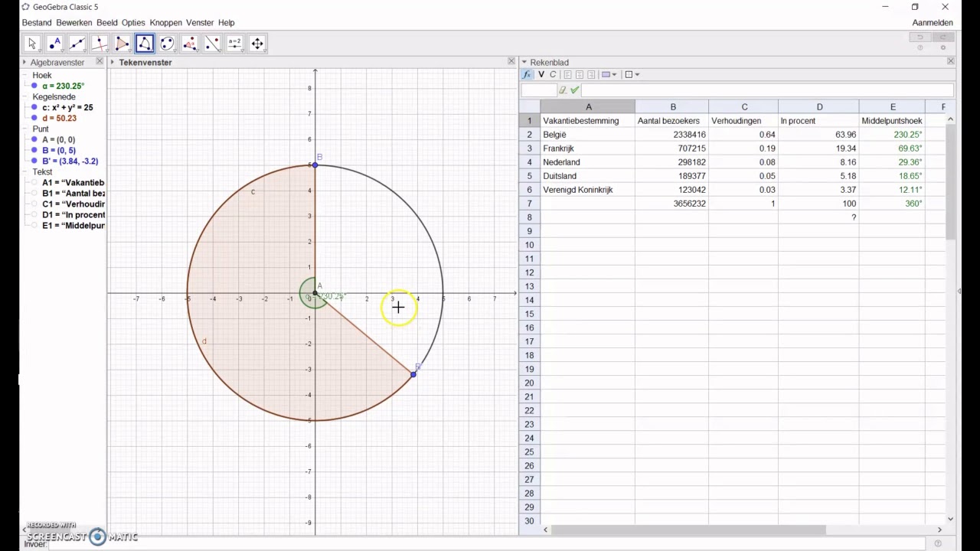980x551 pixels.
Task: Click the undo arrow at top right
Action: 921,37
